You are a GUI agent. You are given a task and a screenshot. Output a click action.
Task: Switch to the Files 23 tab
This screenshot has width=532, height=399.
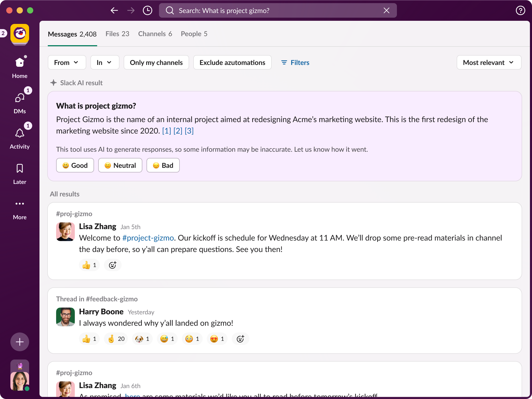116,34
